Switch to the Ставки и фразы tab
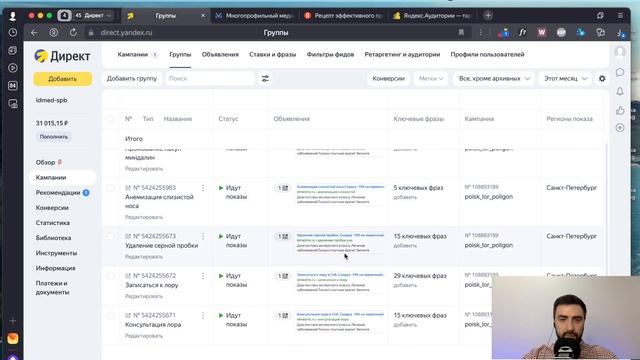This screenshot has height=360, width=640. click(273, 54)
